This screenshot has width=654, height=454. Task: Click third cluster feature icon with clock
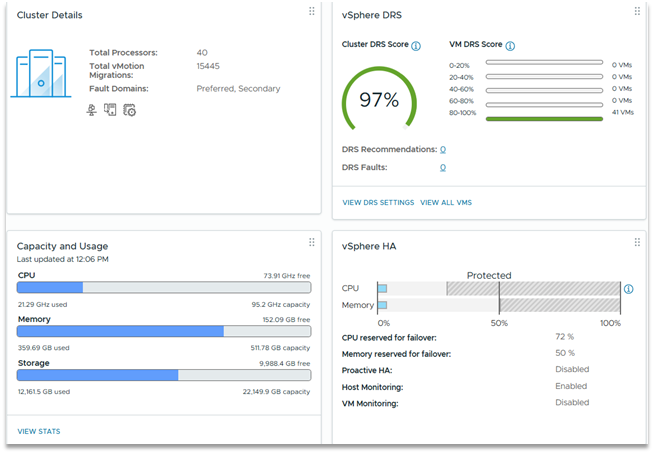pos(129,110)
